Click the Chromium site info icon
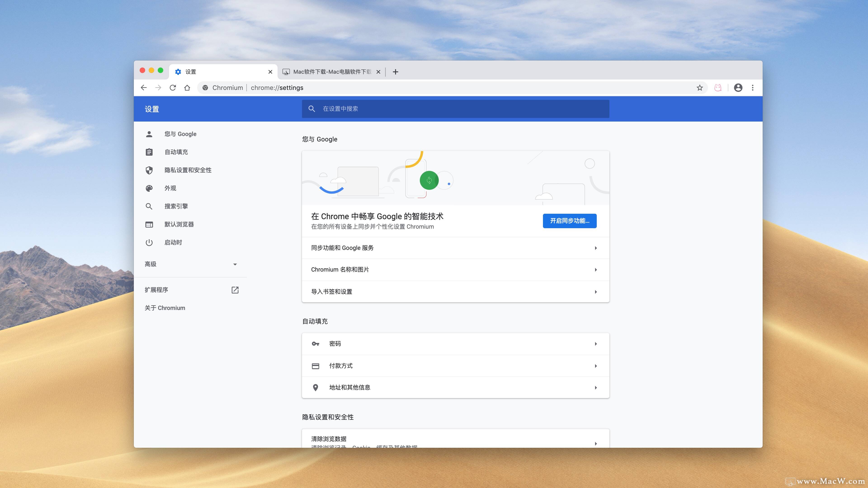Image resolution: width=868 pixels, height=488 pixels. (x=205, y=88)
